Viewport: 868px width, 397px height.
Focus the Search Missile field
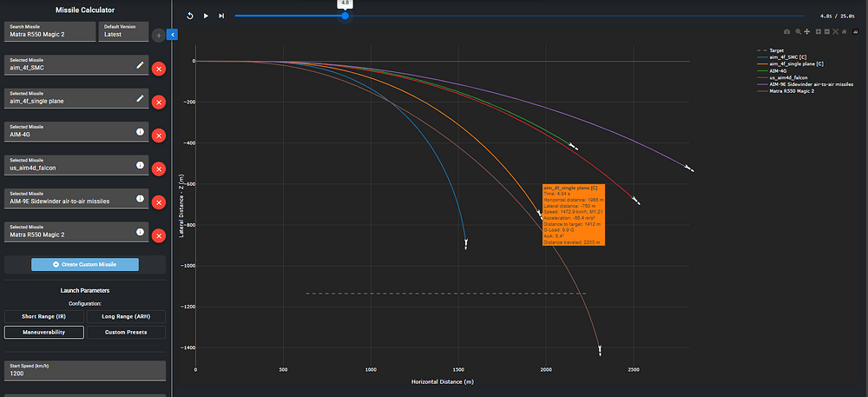pyautogui.click(x=50, y=31)
